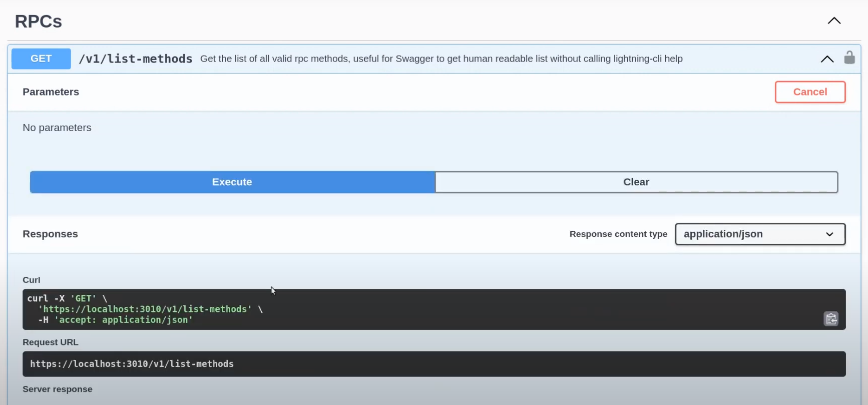868x405 pixels.
Task: Click the RPCs section heading
Action: 38,21
